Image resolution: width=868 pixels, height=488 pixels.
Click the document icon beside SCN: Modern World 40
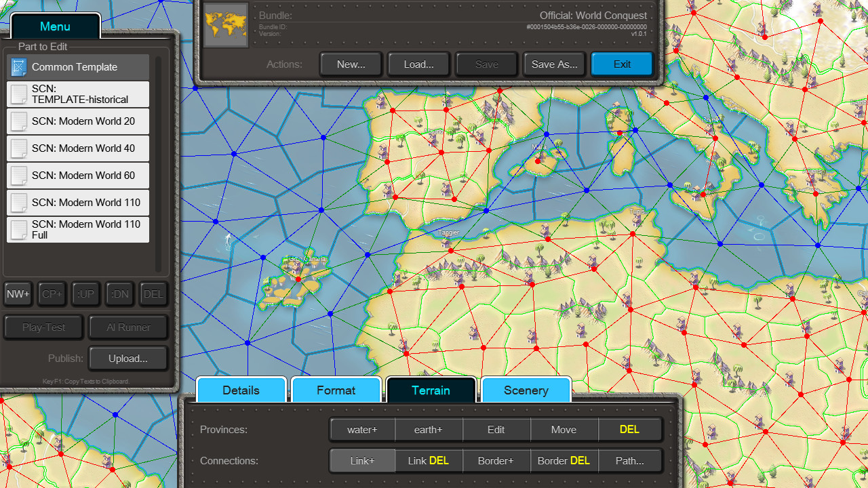(x=18, y=148)
